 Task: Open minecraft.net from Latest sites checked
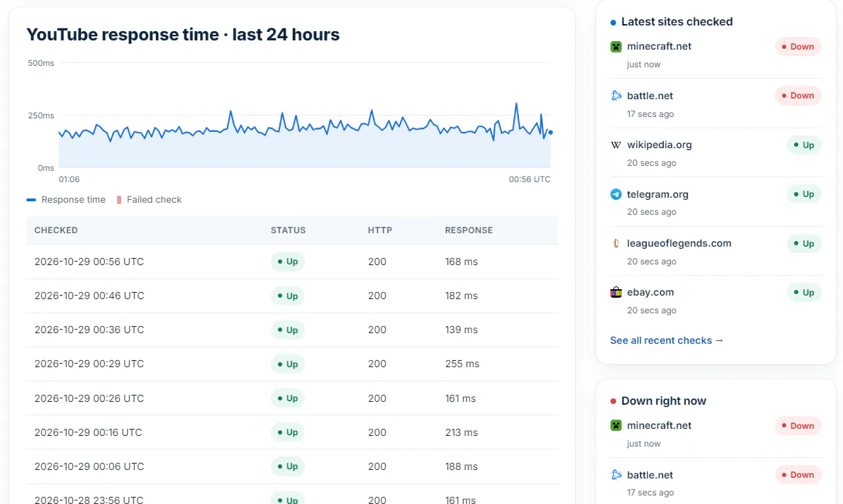[x=659, y=46]
